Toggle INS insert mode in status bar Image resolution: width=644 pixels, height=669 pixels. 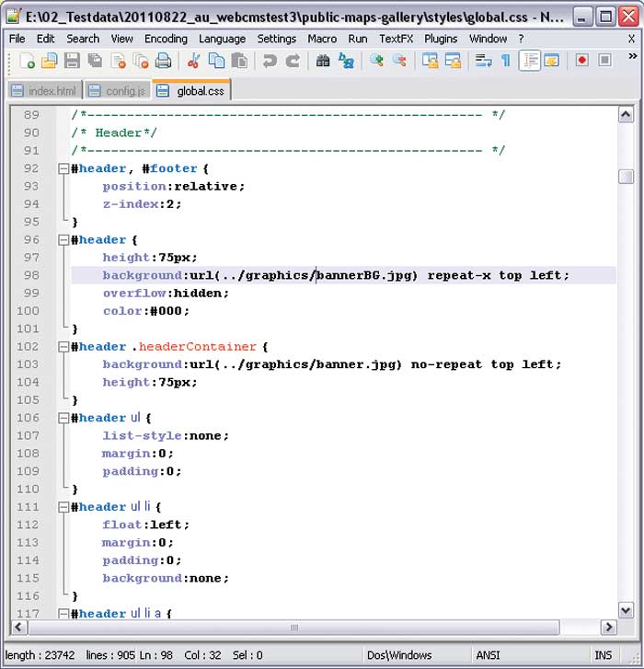pos(603,655)
